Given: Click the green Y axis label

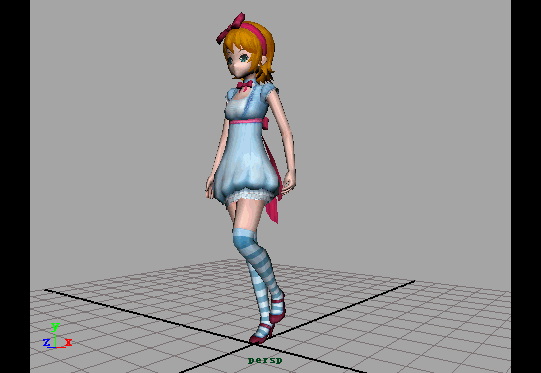Looking at the screenshot, I should pyautogui.click(x=55, y=327).
